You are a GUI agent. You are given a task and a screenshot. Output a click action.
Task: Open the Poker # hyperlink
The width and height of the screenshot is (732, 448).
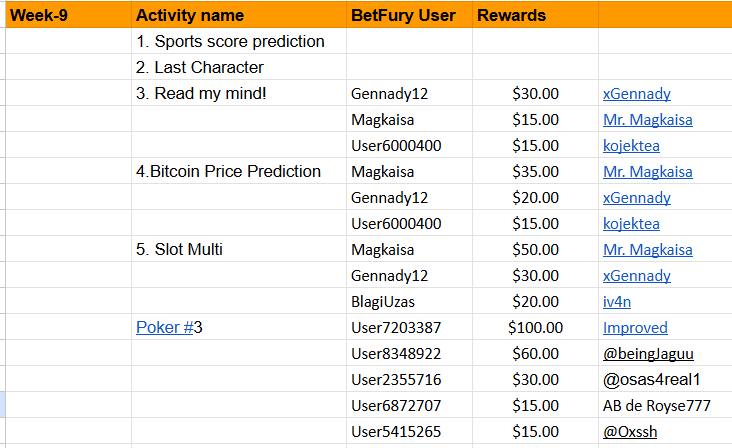click(164, 327)
